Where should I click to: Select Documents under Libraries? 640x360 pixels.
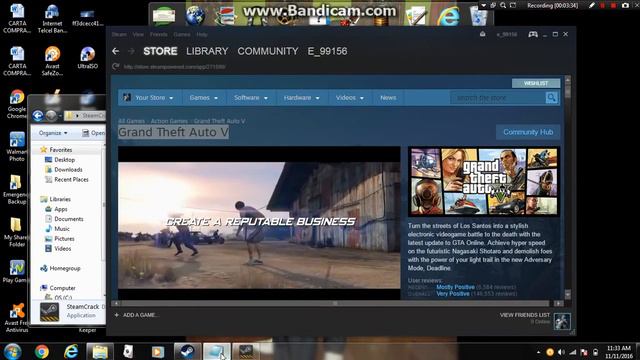click(68, 219)
